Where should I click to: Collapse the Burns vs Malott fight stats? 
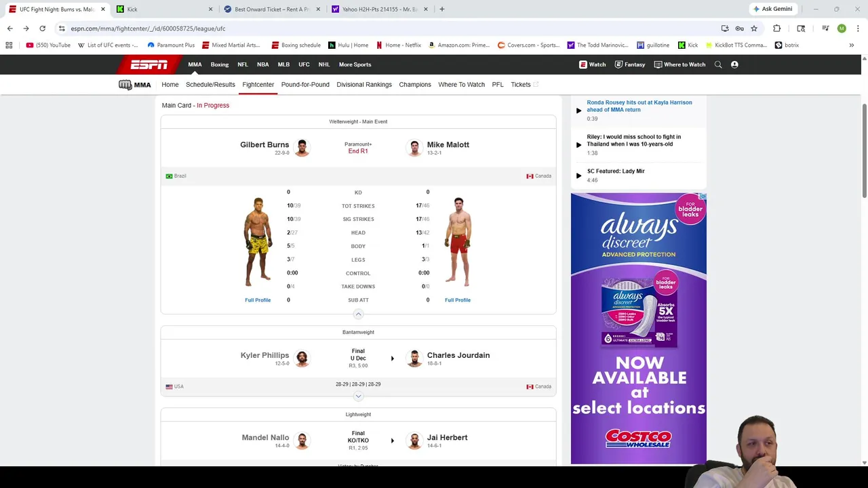[x=358, y=314]
